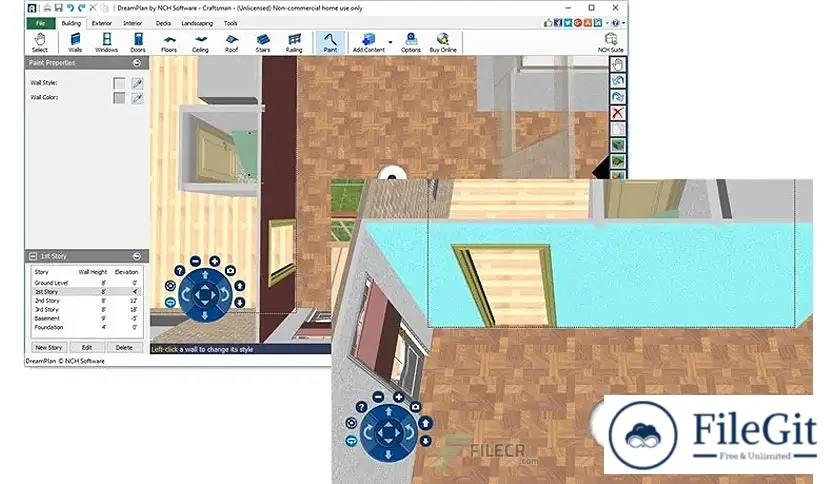Click rotate-right arrow on main window nav wheel
836x484 pixels.
(x=224, y=294)
